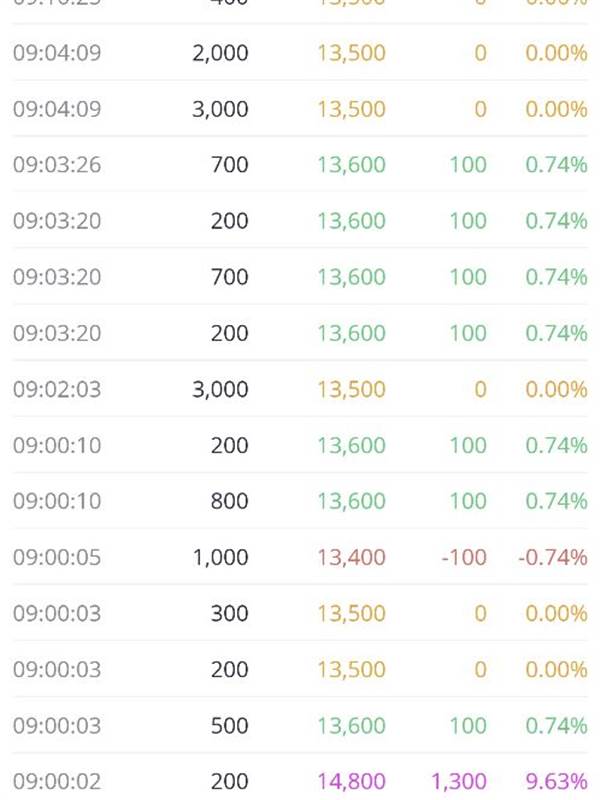This screenshot has width=600, height=800.
Task: Select the 09:02:03 trade time
Action: [57, 389]
